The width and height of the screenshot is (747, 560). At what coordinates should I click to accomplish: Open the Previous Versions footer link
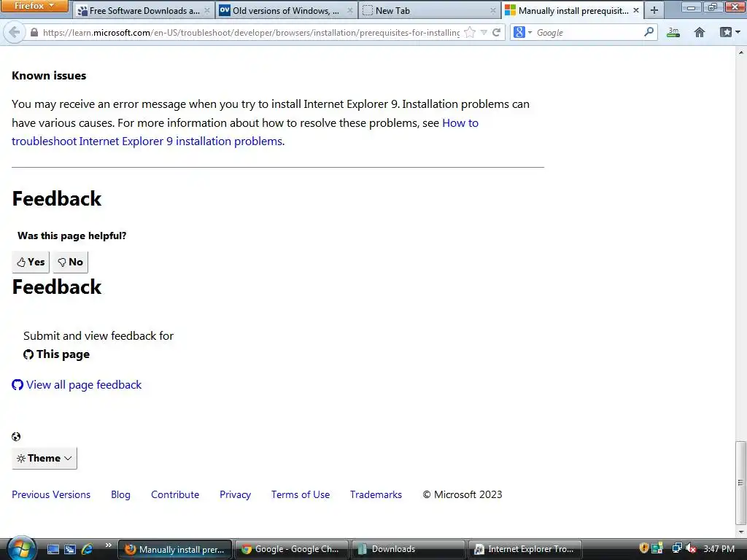(x=51, y=494)
